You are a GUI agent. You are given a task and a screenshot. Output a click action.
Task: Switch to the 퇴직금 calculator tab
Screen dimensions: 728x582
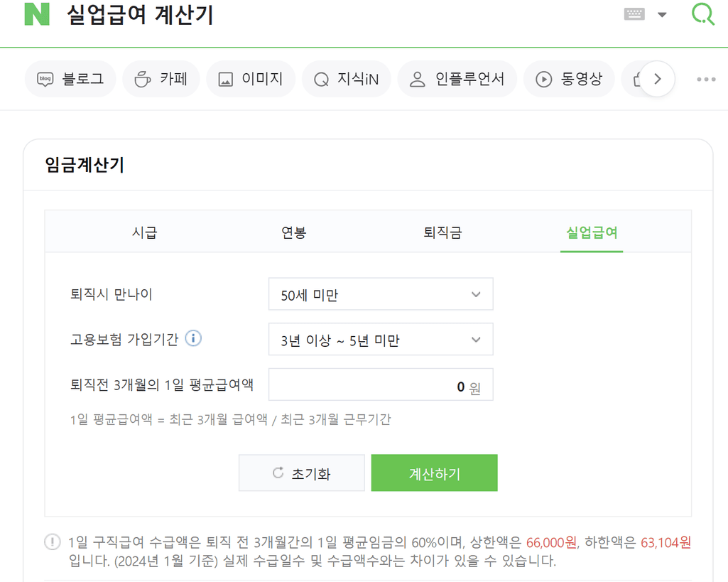pyautogui.click(x=442, y=232)
